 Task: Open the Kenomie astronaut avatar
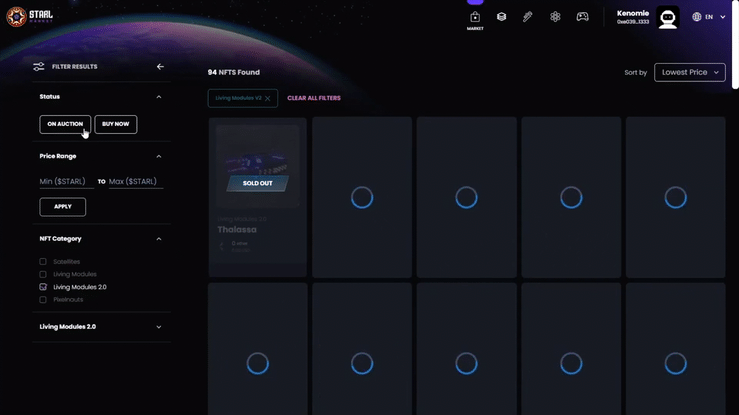668,18
